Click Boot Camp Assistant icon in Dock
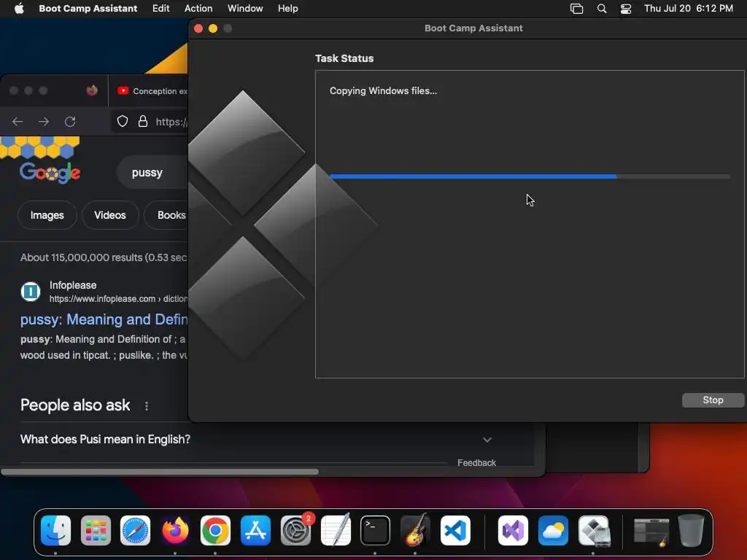Image resolution: width=747 pixels, height=560 pixels. click(593, 530)
